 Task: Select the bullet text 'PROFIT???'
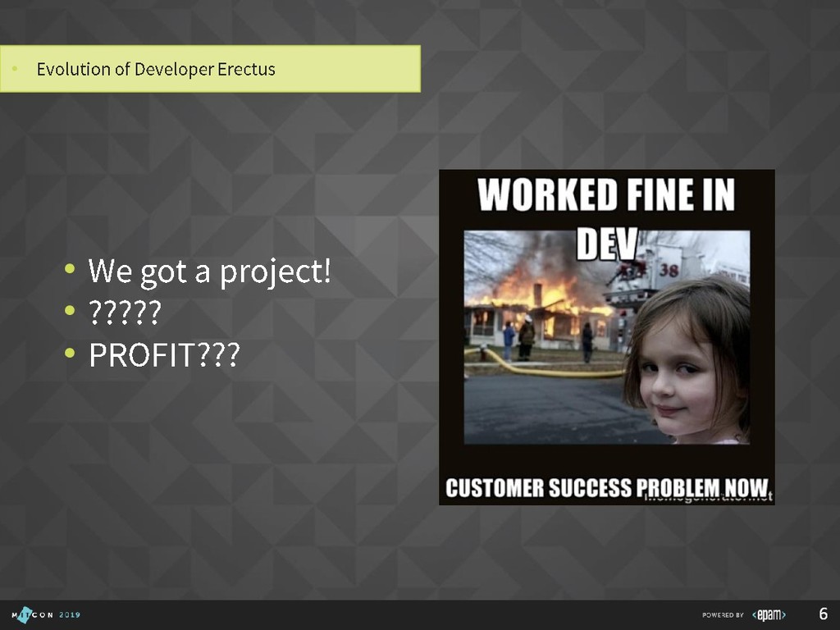(164, 354)
